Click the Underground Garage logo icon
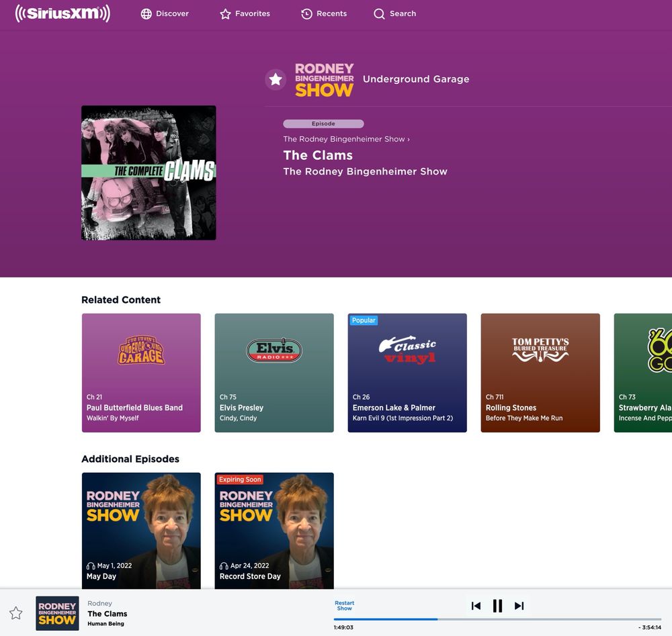The image size is (672, 636). point(141,350)
